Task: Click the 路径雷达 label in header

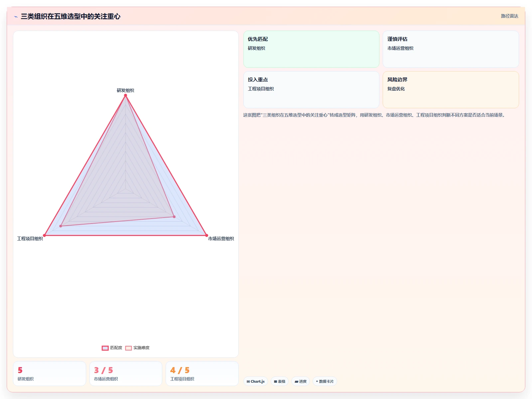Action: [x=509, y=16]
